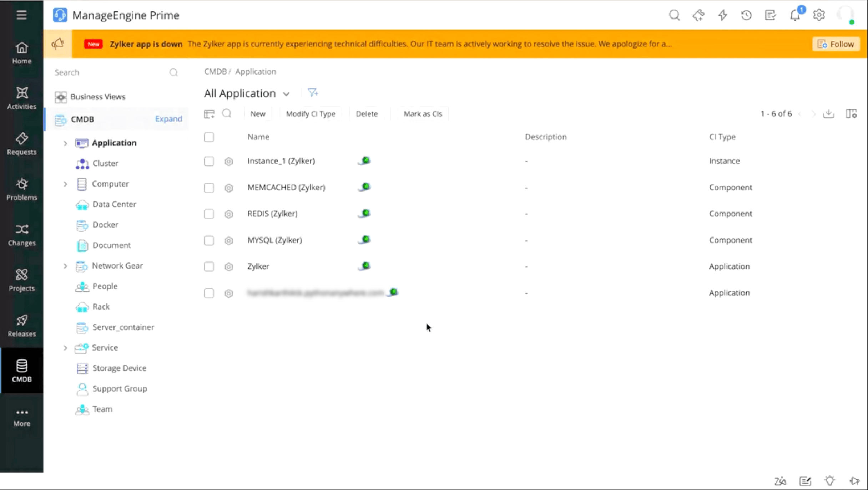This screenshot has width=868, height=490.
Task: Click the Follow button on the announcement
Action: (836, 44)
